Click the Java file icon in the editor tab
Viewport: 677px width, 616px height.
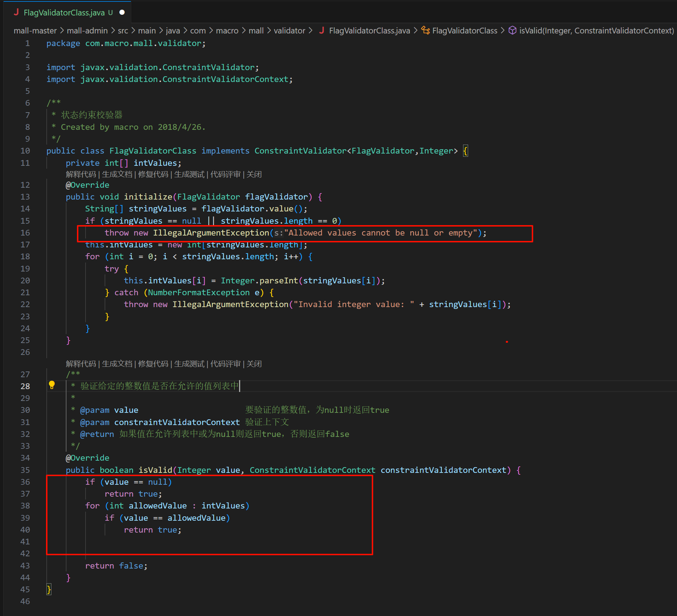click(16, 12)
